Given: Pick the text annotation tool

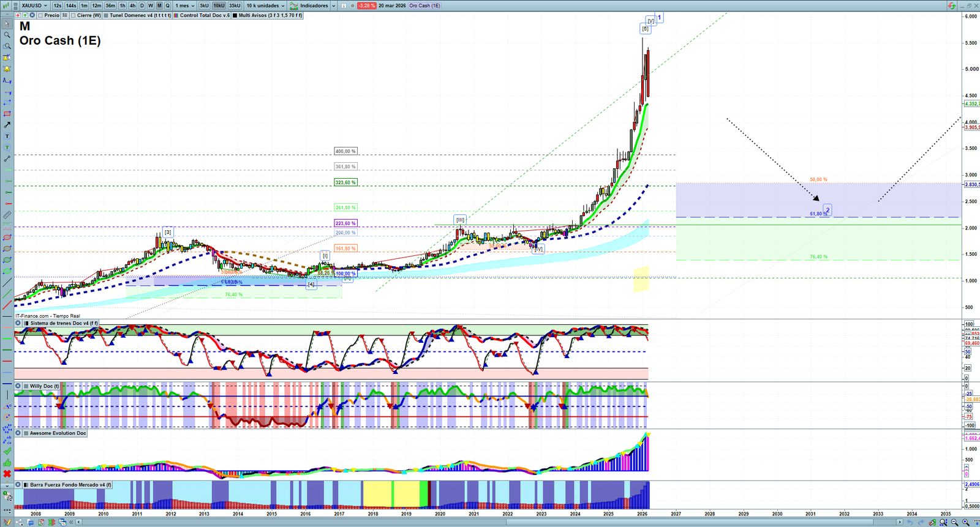Looking at the screenshot, I should coord(7,136).
